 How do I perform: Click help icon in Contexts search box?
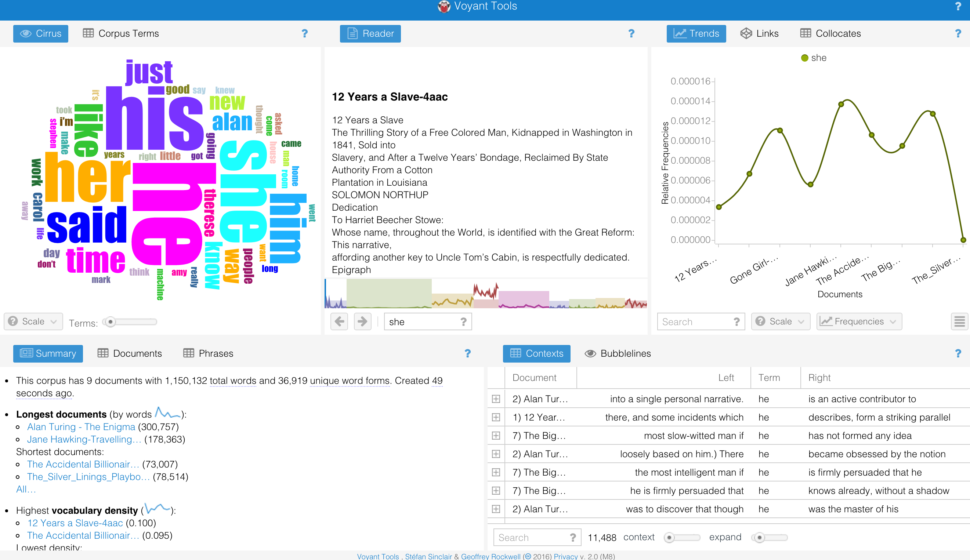point(573,537)
